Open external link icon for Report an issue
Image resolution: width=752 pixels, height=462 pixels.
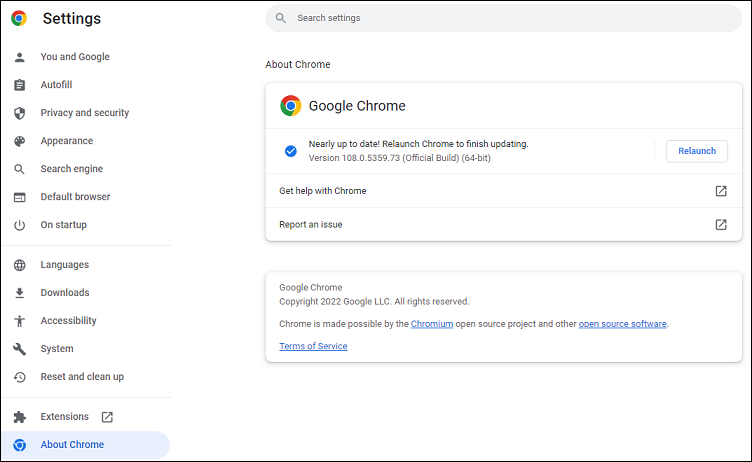tap(721, 225)
